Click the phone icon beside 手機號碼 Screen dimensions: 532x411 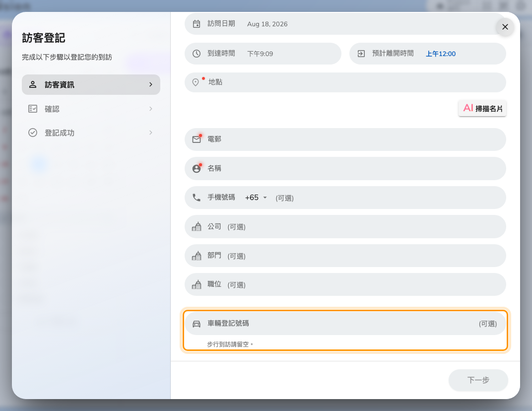click(197, 198)
